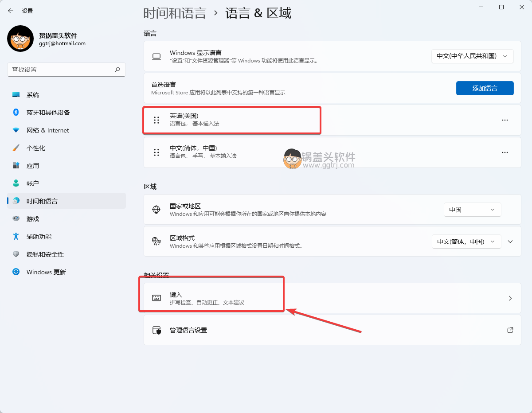
Task: Click the 添加语言 button
Action: [x=485, y=88]
